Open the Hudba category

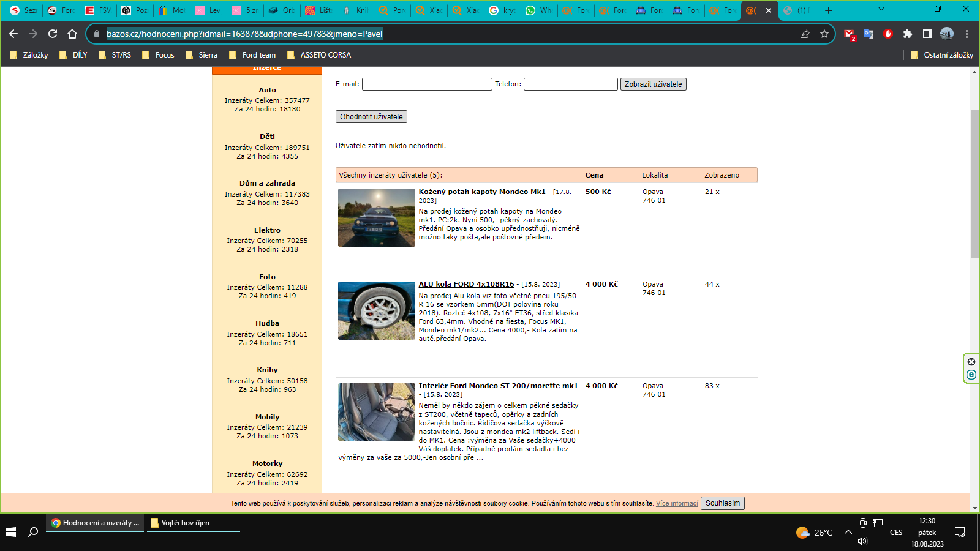tap(267, 323)
